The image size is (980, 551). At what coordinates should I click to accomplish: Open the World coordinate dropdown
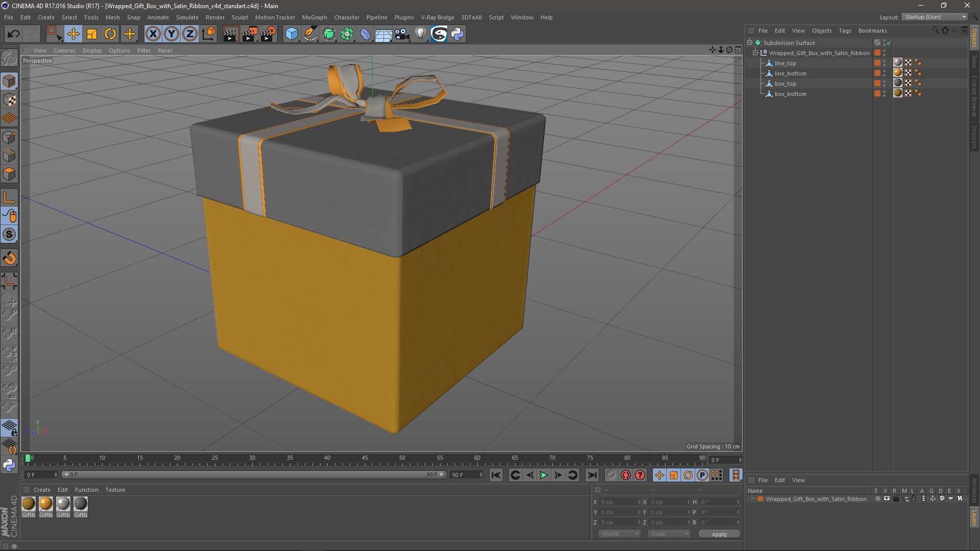pyautogui.click(x=620, y=534)
